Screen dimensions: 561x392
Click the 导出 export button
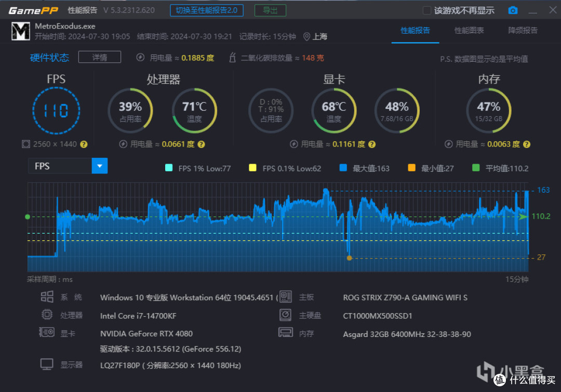coord(270,10)
